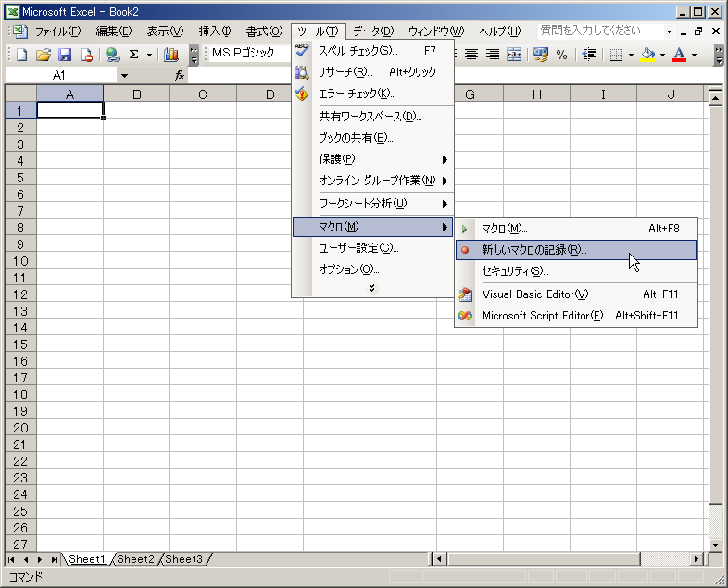Screen dimensions: 728x588
Task: Click the Align Right icon
Action: 493,55
